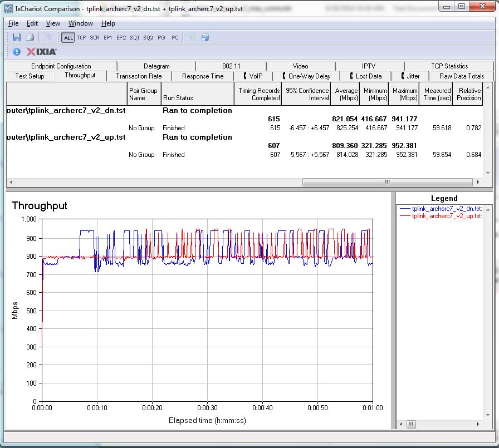The width and height of the screenshot is (499, 448).
Task: Select blue dn.tst legend entry
Action: tap(441, 209)
